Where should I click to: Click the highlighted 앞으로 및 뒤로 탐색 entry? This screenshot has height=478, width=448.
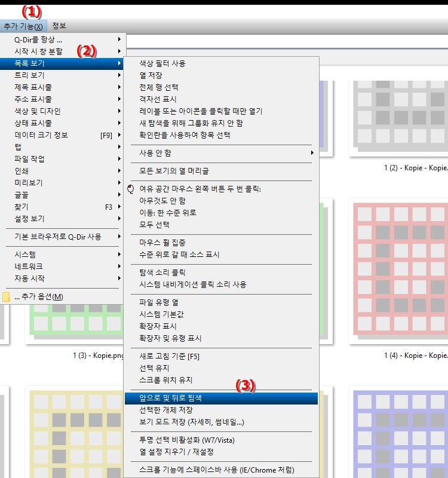pyautogui.click(x=221, y=398)
